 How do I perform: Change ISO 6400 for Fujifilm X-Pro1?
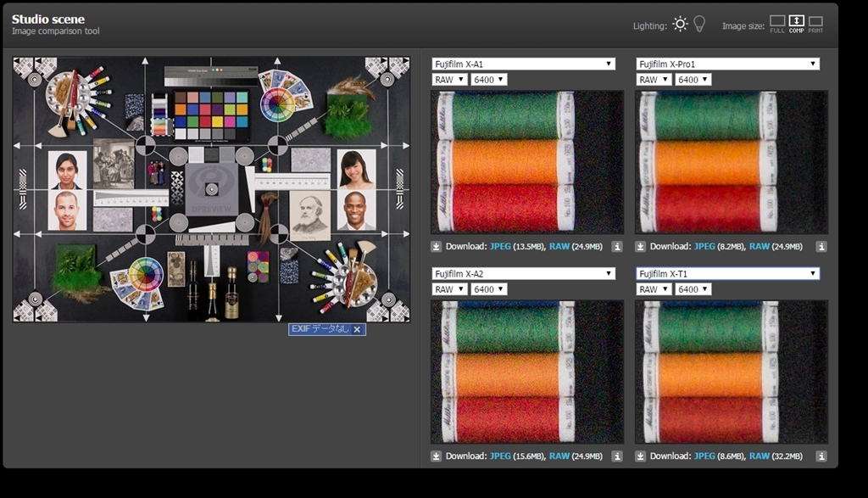[693, 80]
